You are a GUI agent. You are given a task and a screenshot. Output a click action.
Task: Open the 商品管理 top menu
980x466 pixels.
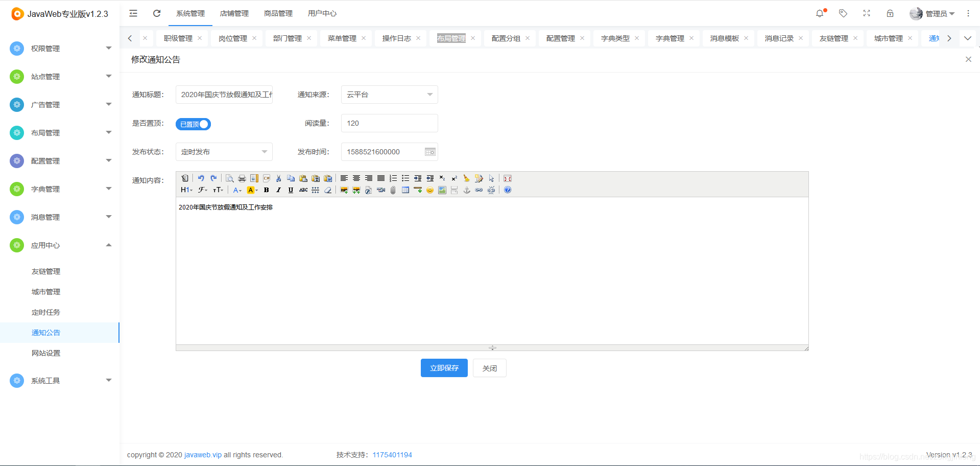(x=278, y=13)
